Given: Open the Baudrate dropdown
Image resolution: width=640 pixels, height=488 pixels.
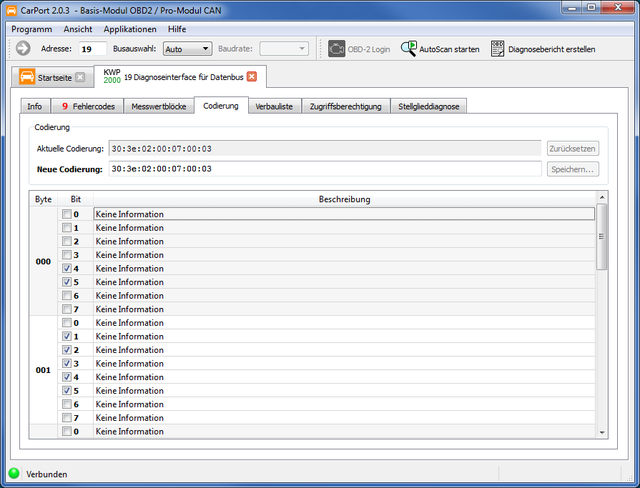Looking at the screenshot, I should click(x=284, y=49).
